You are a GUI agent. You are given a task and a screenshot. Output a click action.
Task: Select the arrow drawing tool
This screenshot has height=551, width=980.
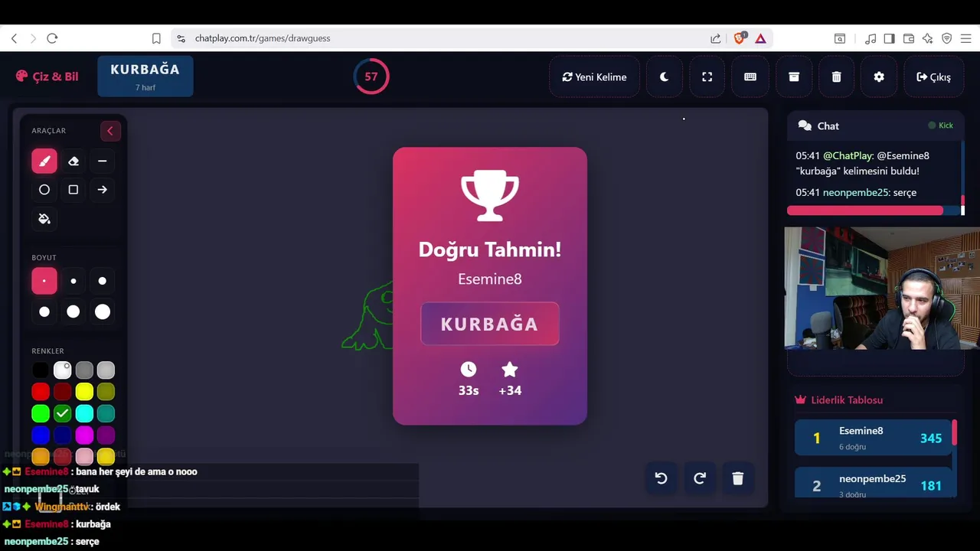[103, 190]
